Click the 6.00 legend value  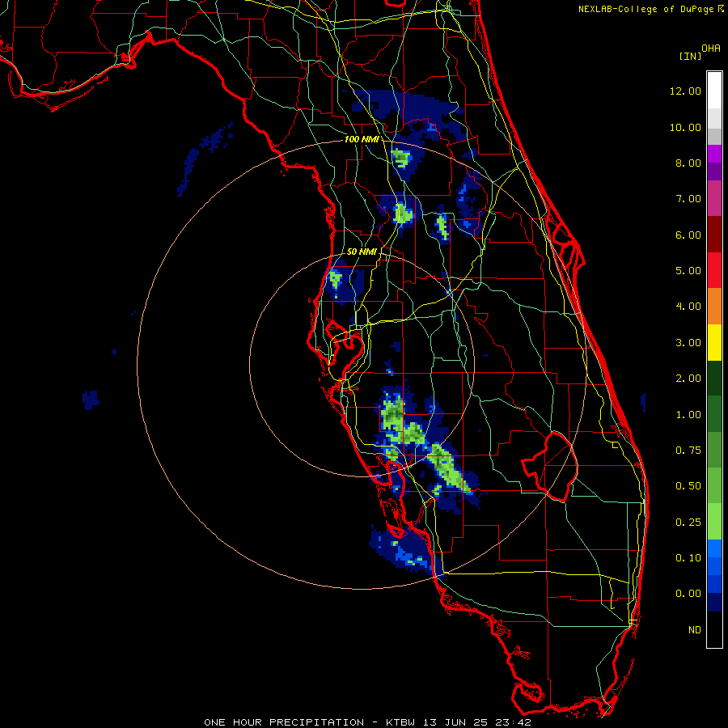pos(688,235)
